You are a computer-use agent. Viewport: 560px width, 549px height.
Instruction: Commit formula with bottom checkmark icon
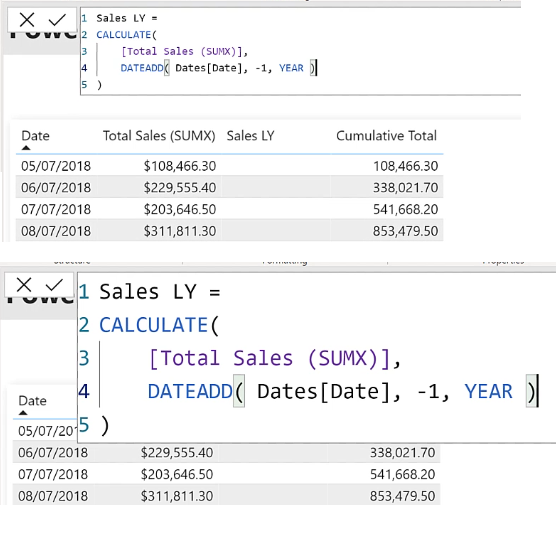(x=54, y=285)
